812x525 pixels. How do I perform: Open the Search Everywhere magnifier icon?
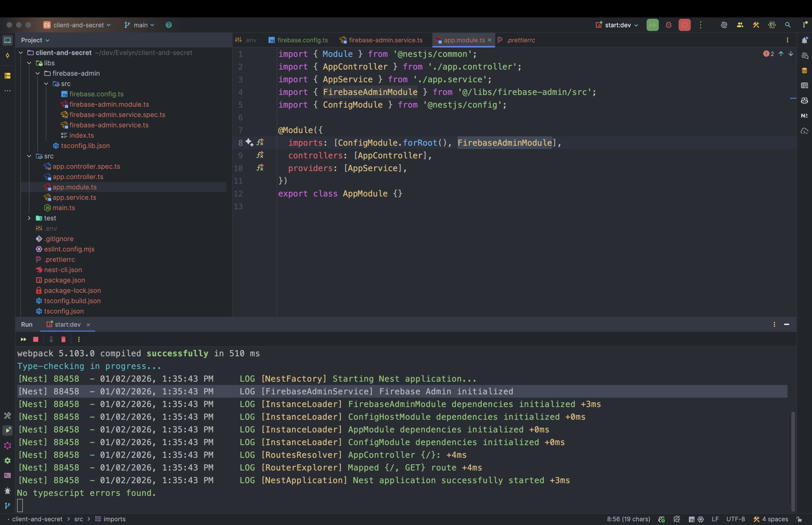click(x=788, y=25)
